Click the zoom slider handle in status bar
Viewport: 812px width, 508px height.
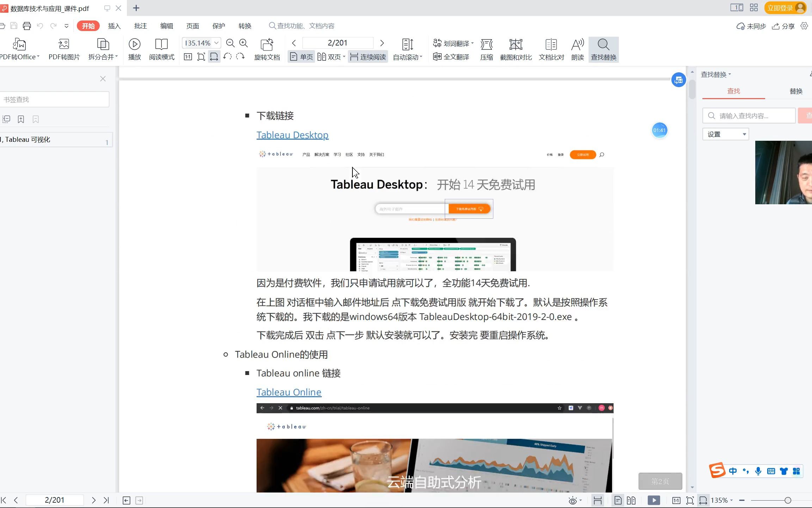coord(788,500)
